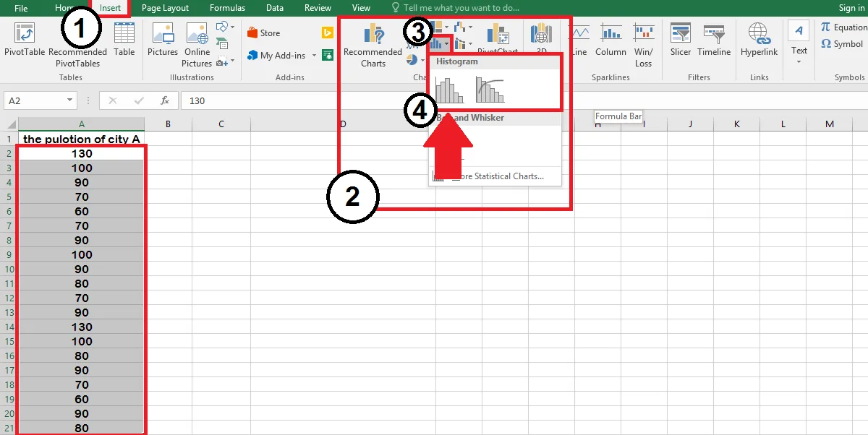Insert Online Pictures
This screenshot has width=868, height=435.
(197, 45)
